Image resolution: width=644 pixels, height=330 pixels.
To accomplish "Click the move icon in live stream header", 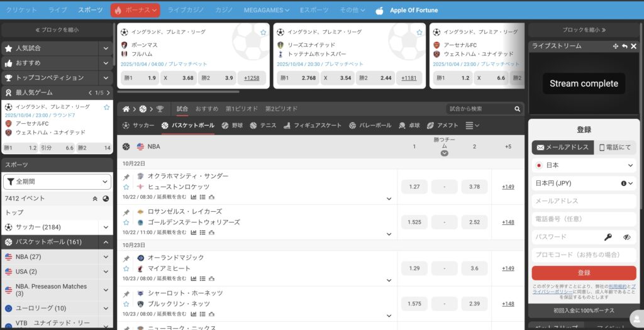I will [x=616, y=46].
